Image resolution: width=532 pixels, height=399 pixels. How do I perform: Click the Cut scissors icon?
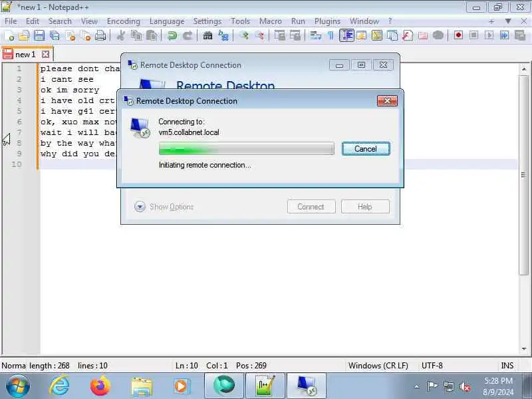click(x=121, y=35)
